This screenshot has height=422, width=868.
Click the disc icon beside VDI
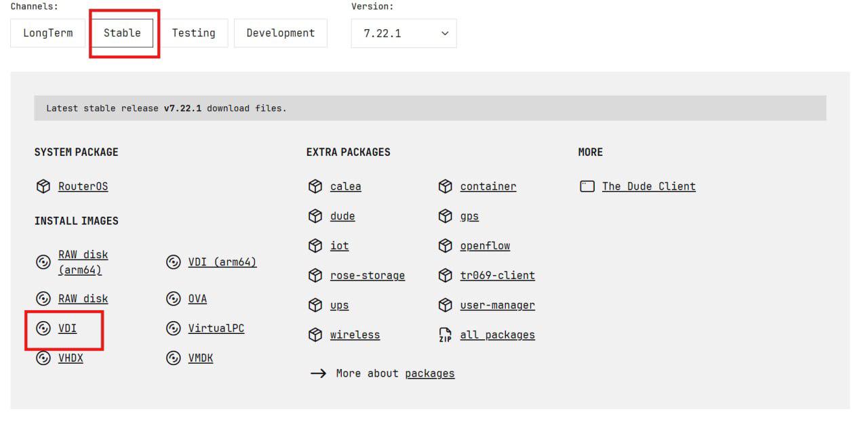(43, 329)
